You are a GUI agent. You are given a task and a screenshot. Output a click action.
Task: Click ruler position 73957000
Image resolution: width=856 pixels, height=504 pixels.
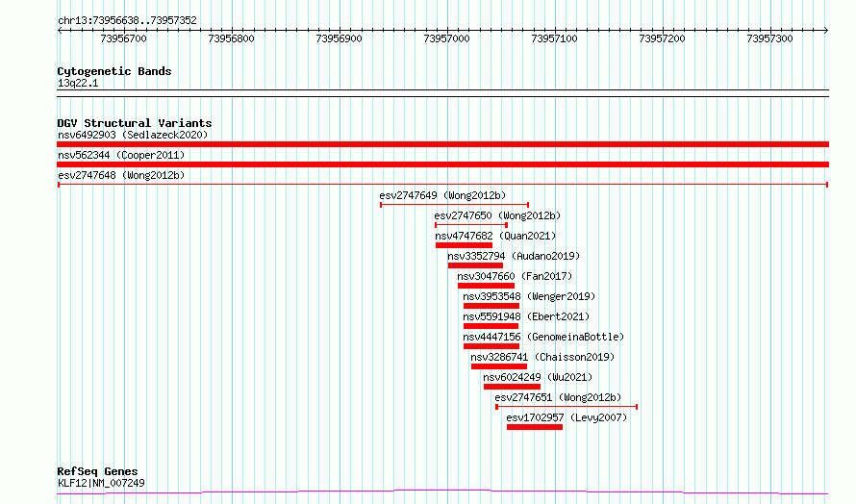click(x=446, y=38)
